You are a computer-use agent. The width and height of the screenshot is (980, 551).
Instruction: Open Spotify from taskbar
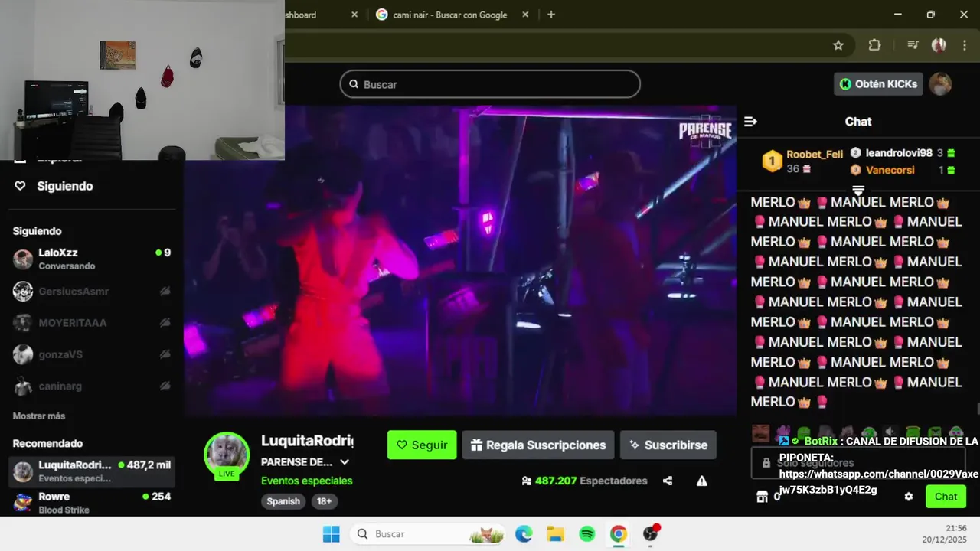point(587,534)
